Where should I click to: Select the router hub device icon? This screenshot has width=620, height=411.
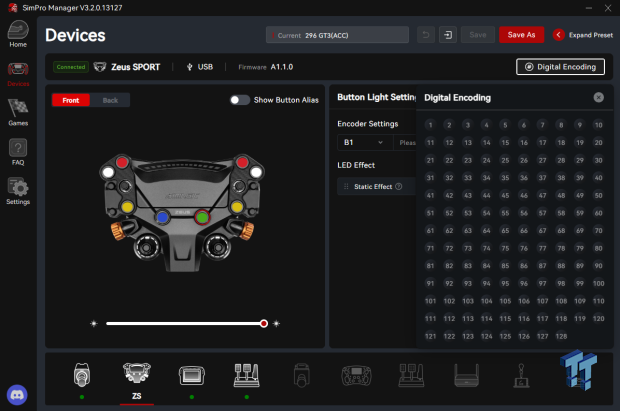(x=467, y=375)
